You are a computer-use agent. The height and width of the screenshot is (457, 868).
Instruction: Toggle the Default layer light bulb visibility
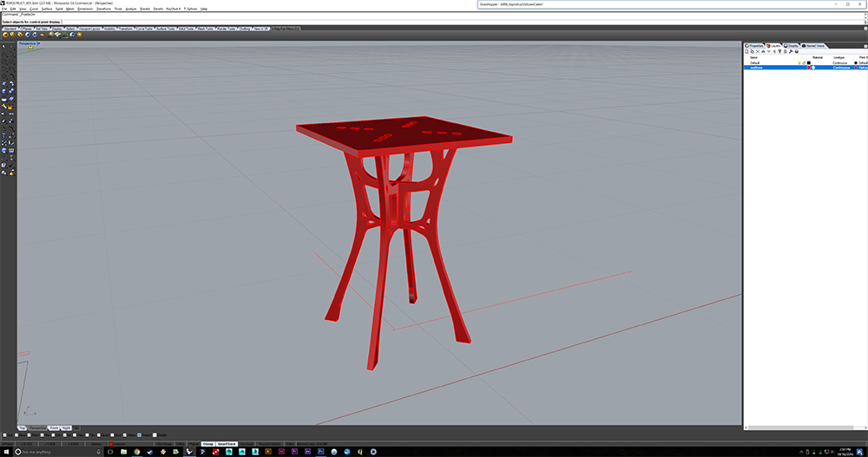tap(799, 62)
